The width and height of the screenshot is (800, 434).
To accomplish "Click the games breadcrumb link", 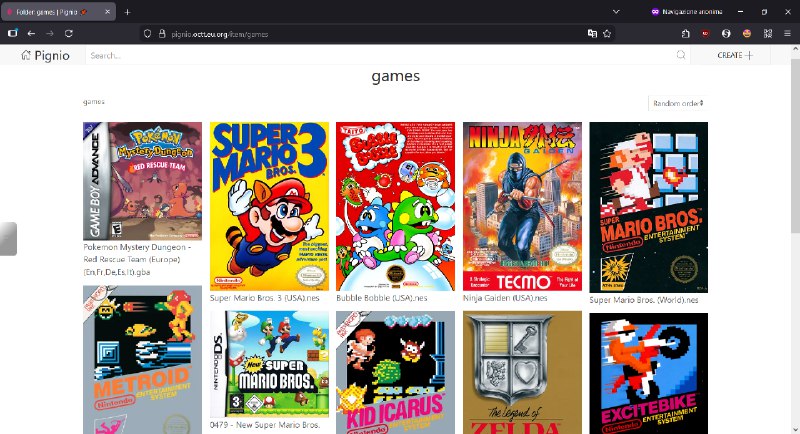I will [94, 102].
